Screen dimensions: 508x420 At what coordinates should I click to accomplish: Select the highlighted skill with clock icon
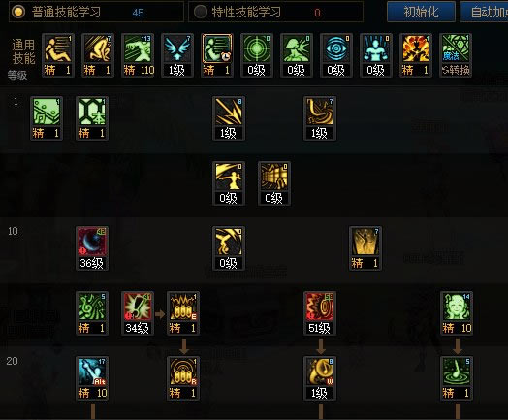pyautogui.click(x=217, y=55)
